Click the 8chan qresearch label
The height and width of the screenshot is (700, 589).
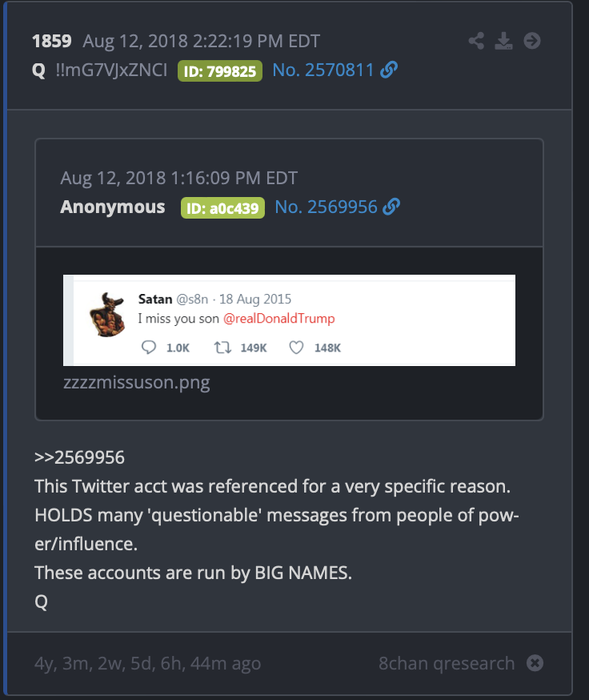click(447, 663)
